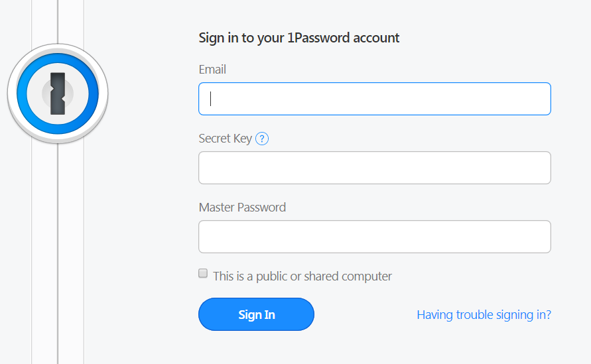
Task: Click the 1Password lock logo
Action: (58, 93)
